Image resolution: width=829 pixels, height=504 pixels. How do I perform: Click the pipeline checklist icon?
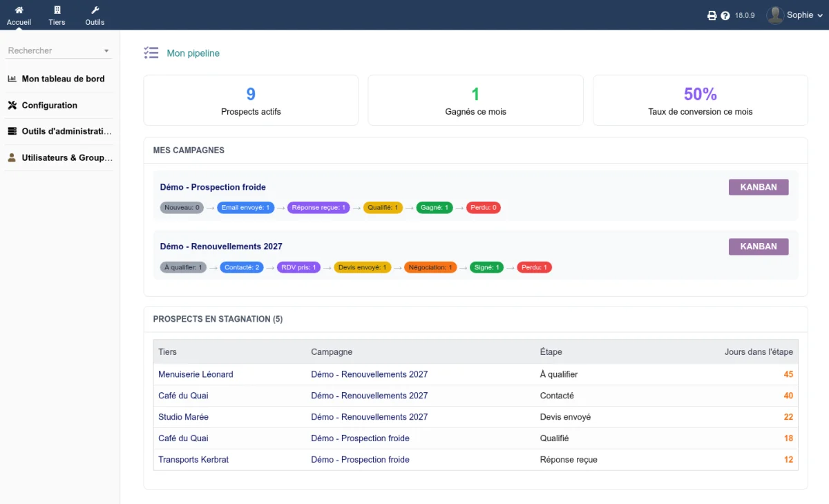click(x=151, y=52)
